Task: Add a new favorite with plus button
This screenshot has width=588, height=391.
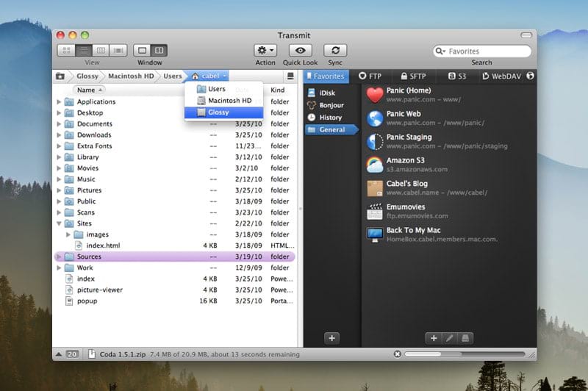Action: (x=434, y=338)
